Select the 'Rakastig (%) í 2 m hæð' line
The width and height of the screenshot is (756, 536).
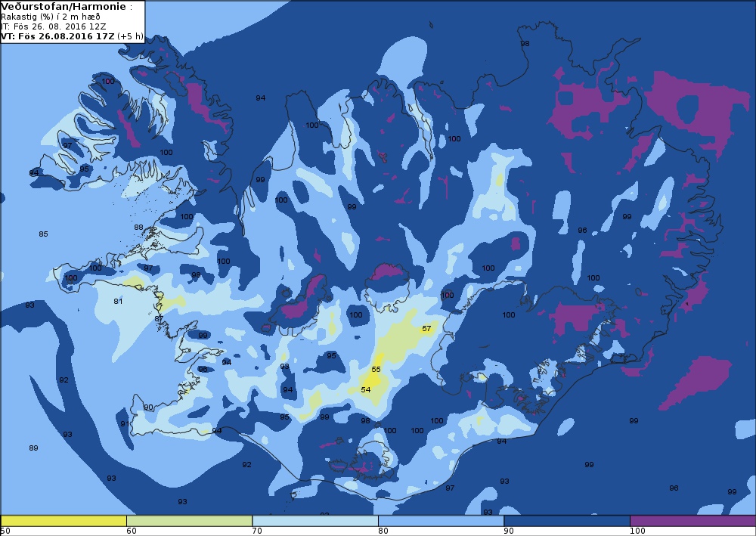(51, 17)
